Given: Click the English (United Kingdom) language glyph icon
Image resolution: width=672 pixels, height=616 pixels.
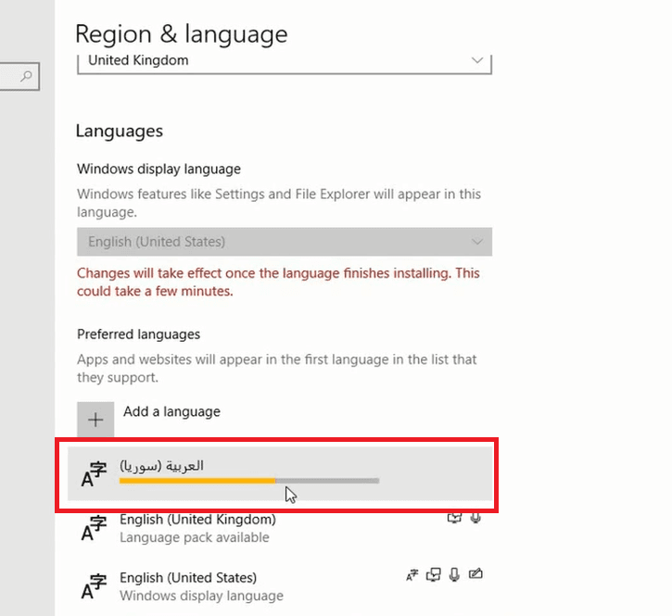Looking at the screenshot, I should click(95, 528).
